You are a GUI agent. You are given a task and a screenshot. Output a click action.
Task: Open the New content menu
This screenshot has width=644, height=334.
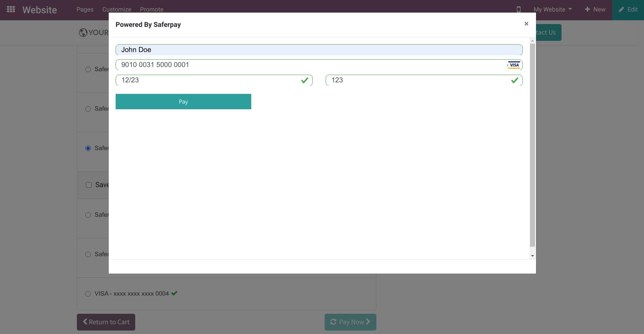[x=595, y=9]
